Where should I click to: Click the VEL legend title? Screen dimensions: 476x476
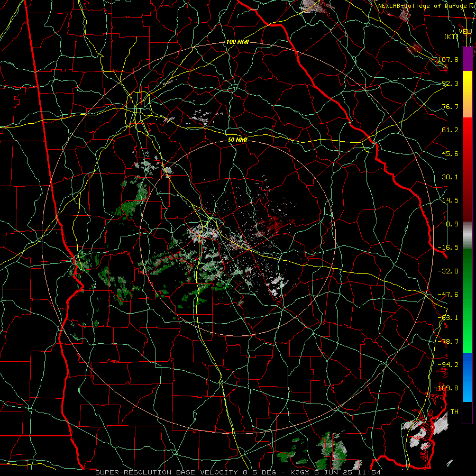pos(465,32)
